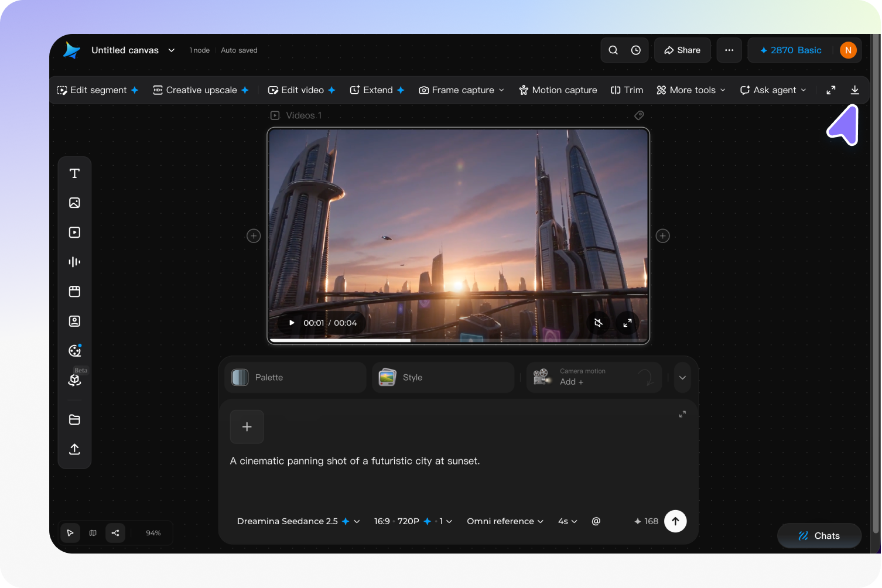
Task: Select the Audio waveform tool
Action: [x=74, y=262]
